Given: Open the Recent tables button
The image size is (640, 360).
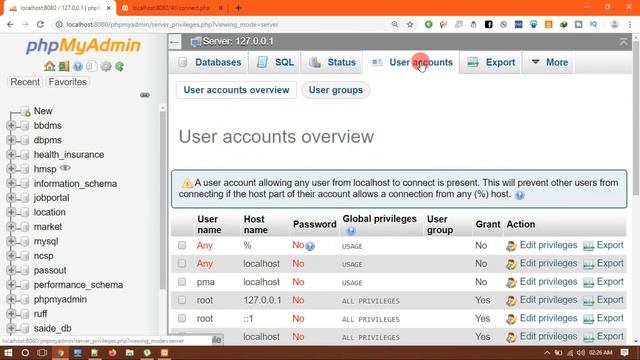Looking at the screenshot, I should [x=25, y=82].
